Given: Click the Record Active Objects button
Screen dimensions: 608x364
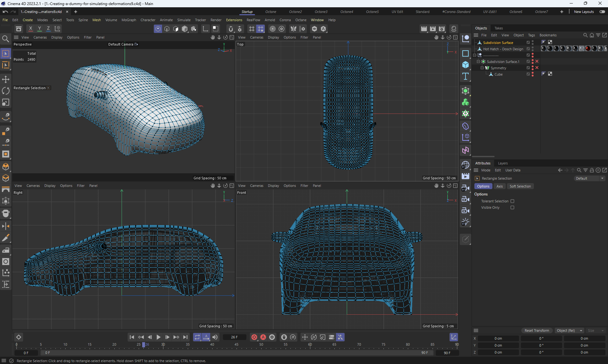Looking at the screenshot, I should pyautogui.click(x=254, y=337).
